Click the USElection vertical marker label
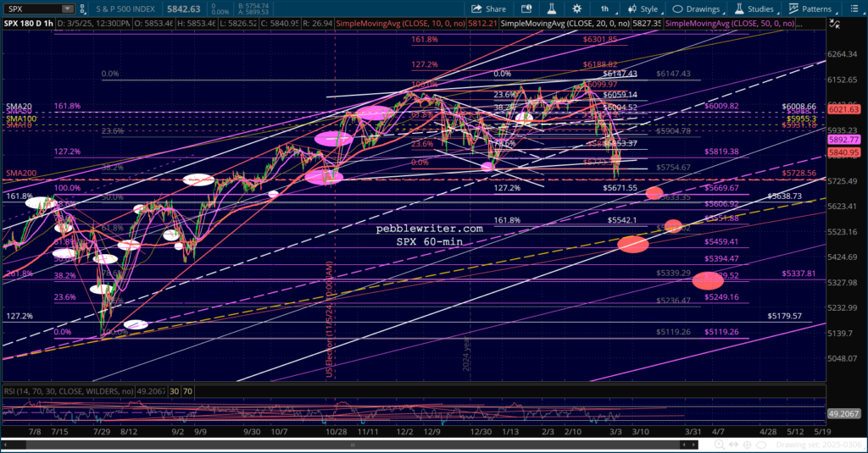This screenshot has width=868, height=453. [329, 319]
